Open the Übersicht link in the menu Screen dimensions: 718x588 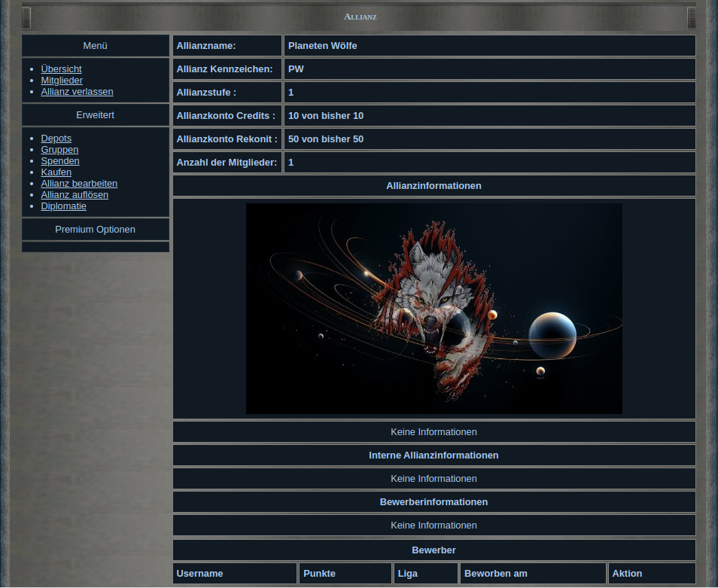[x=61, y=69]
